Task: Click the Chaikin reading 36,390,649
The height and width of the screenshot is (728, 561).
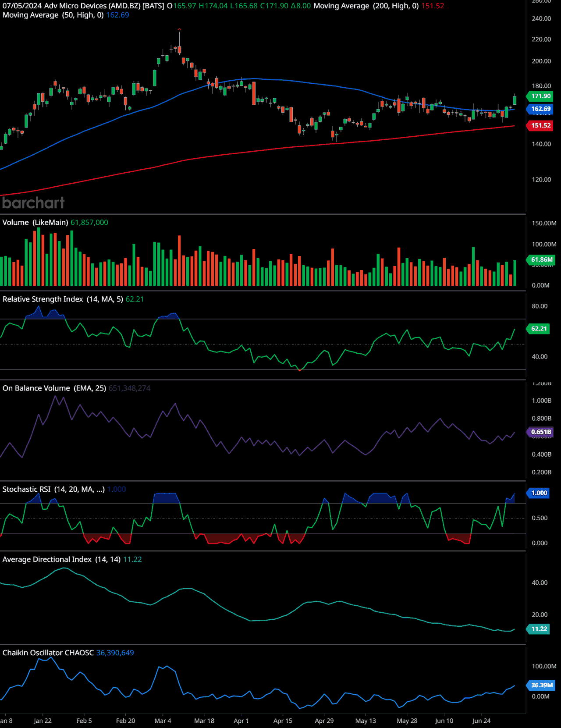Action: pyautogui.click(x=115, y=653)
